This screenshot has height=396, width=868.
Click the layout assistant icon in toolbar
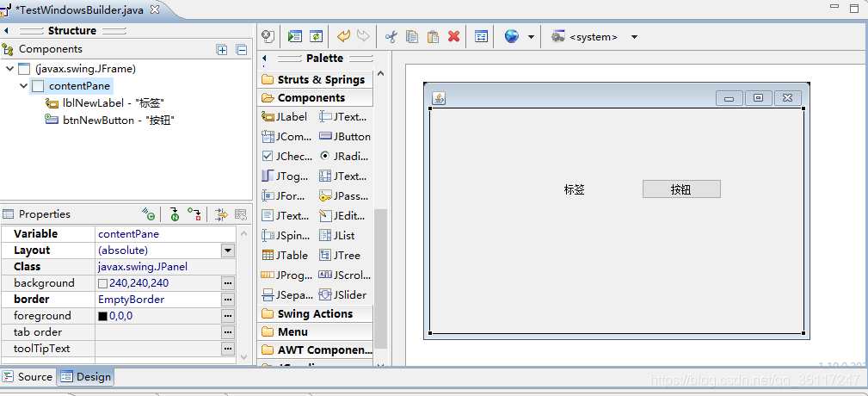pos(482,36)
